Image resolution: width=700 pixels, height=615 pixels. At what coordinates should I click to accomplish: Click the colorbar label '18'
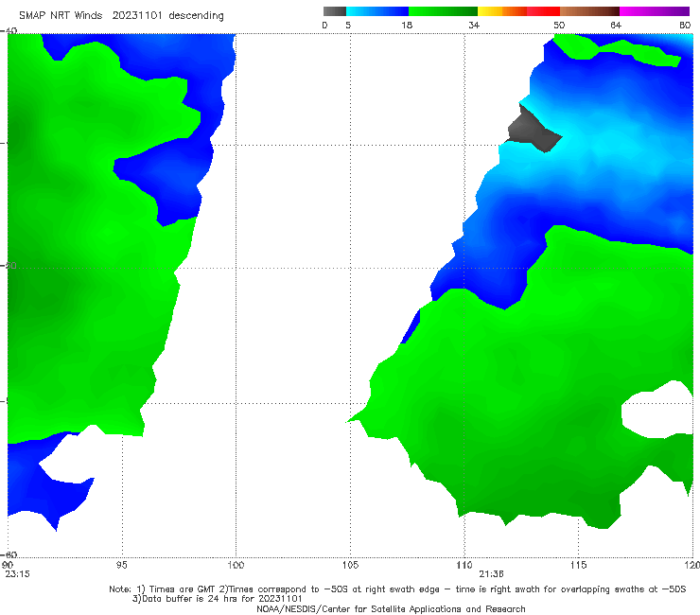tap(407, 25)
